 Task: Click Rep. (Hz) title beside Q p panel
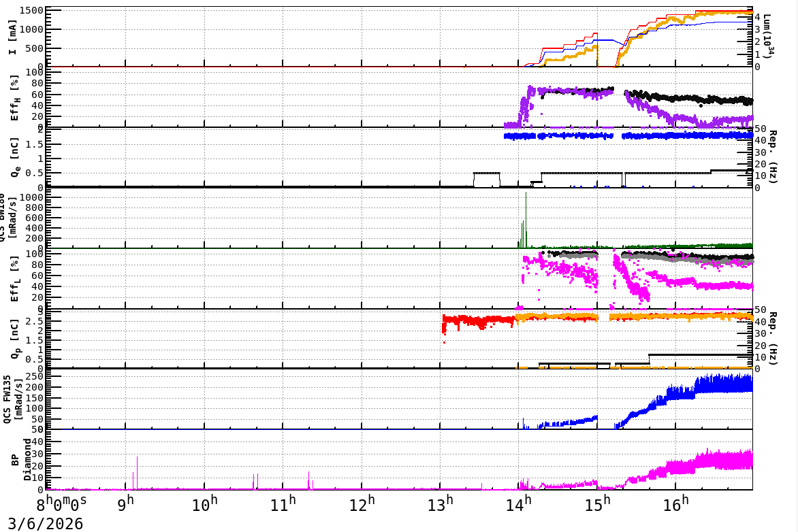pyautogui.click(x=773, y=339)
